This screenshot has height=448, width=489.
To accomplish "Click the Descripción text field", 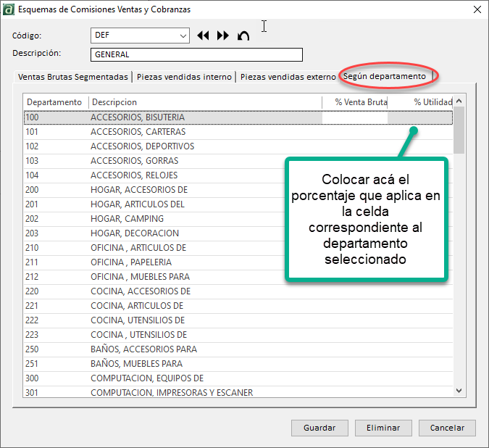I will click(196, 54).
